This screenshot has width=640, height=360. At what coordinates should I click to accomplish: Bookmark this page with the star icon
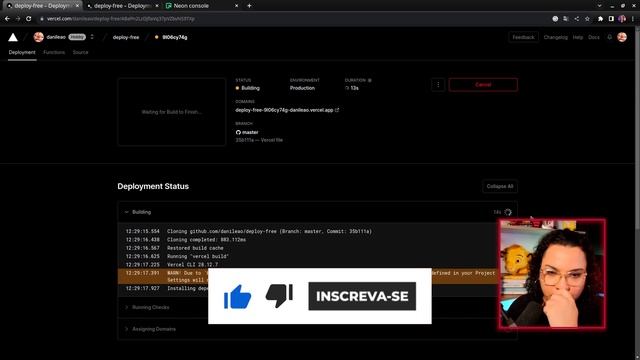(x=587, y=19)
